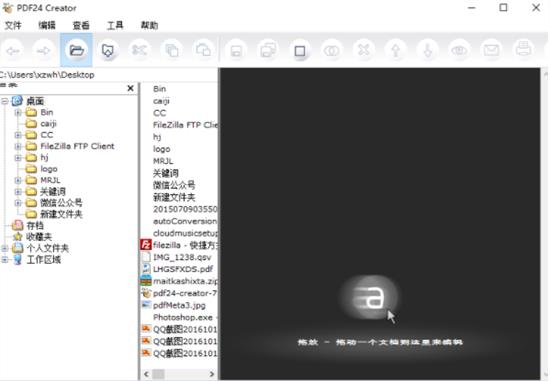Expand the 关键词 folder node
This screenshot has width=550, height=381.
pos(18,192)
